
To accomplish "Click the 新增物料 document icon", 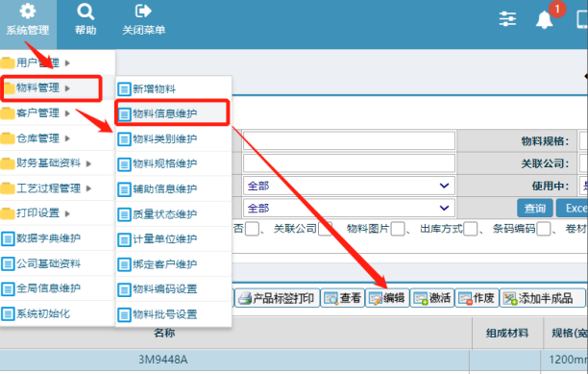I will coord(124,89).
